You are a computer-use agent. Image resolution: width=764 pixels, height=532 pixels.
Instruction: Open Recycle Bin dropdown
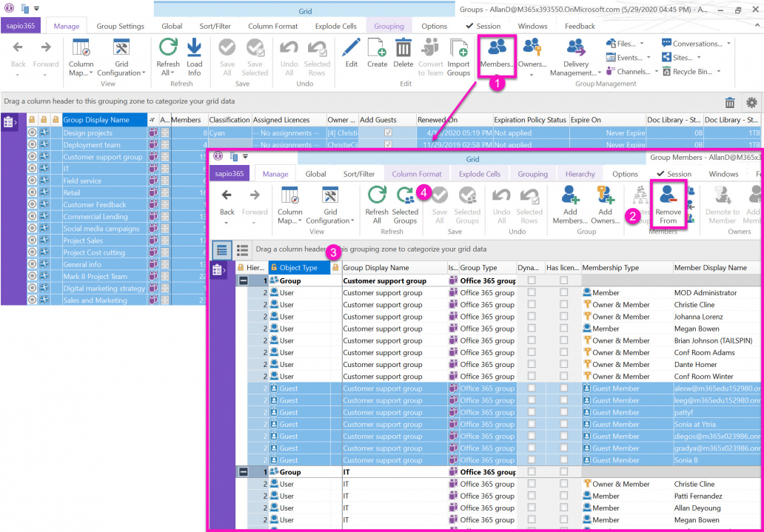point(691,72)
